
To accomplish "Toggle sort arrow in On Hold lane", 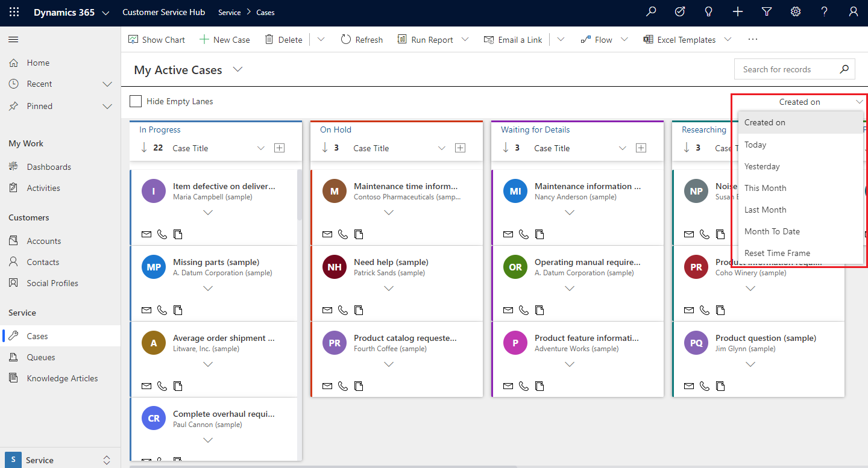I will (325, 148).
